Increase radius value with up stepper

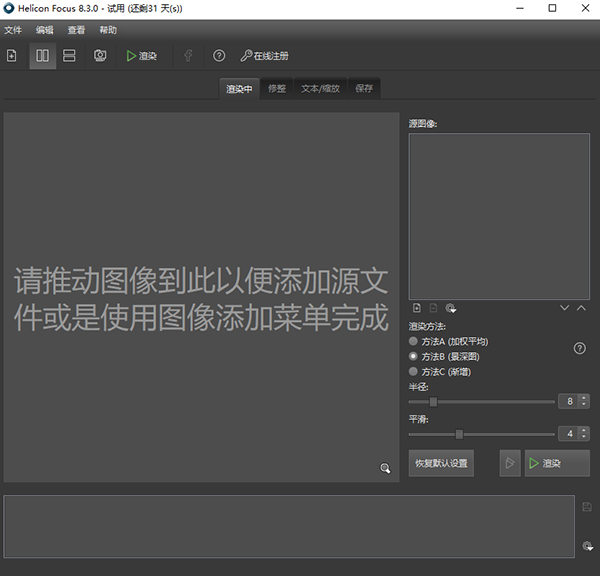pyautogui.click(x=584, y=398)
